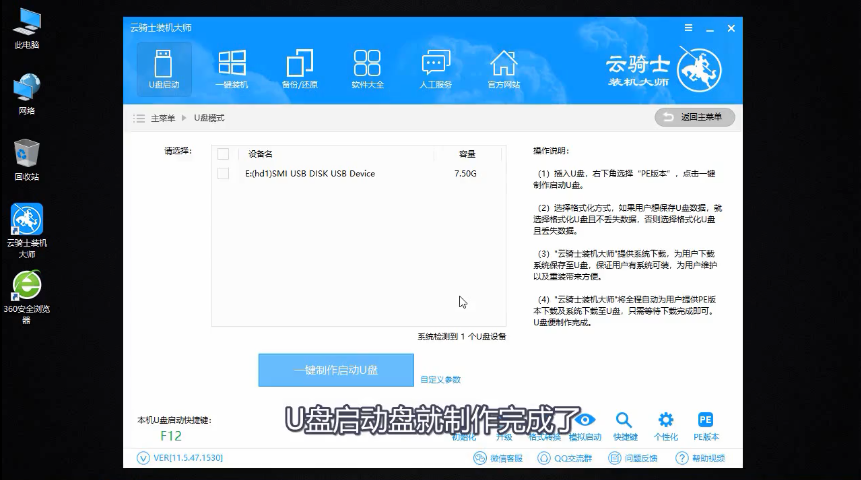This screenshot has height=480, width=861.
Task: Click the 容量 column header
Action: pos(467,154)
